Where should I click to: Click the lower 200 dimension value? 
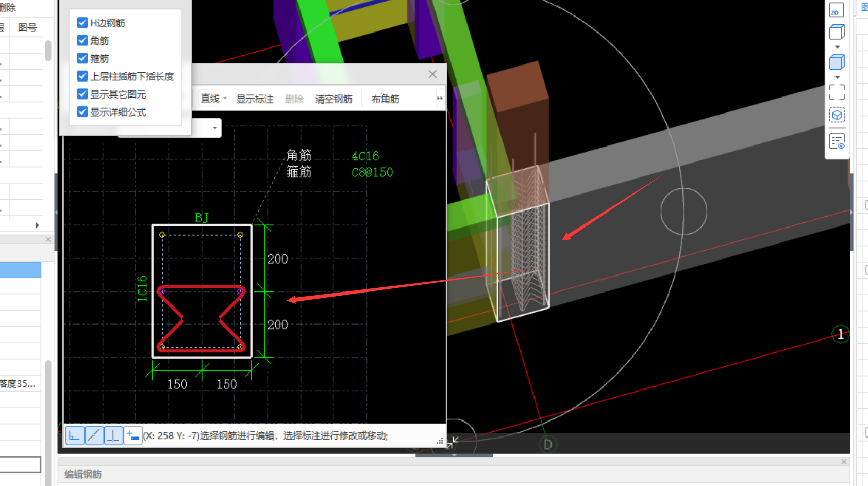pos(277,325)
